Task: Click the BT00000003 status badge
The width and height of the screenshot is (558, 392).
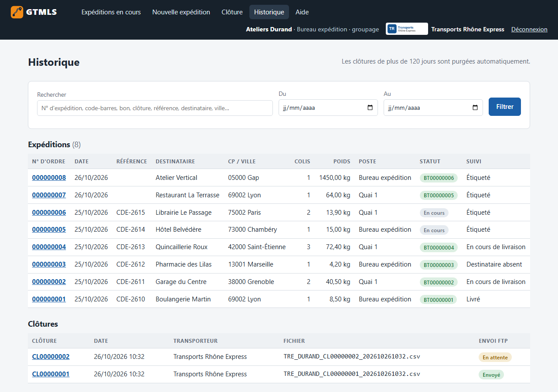Action: [x=439, y=265]
